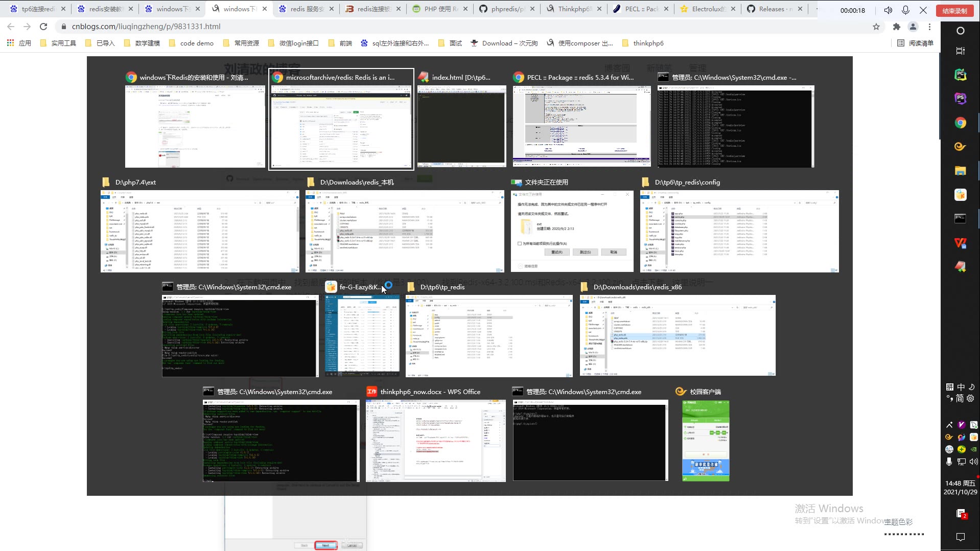Click the NVIDIA icon in system tray
The height and width of the screenshot is (551, 980).
[x=974, y=449]
